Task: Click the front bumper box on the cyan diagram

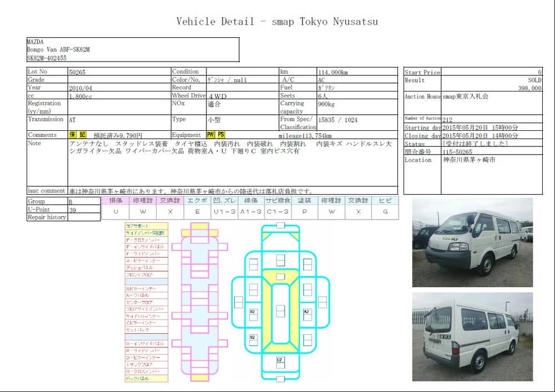Action: [280, 226]
